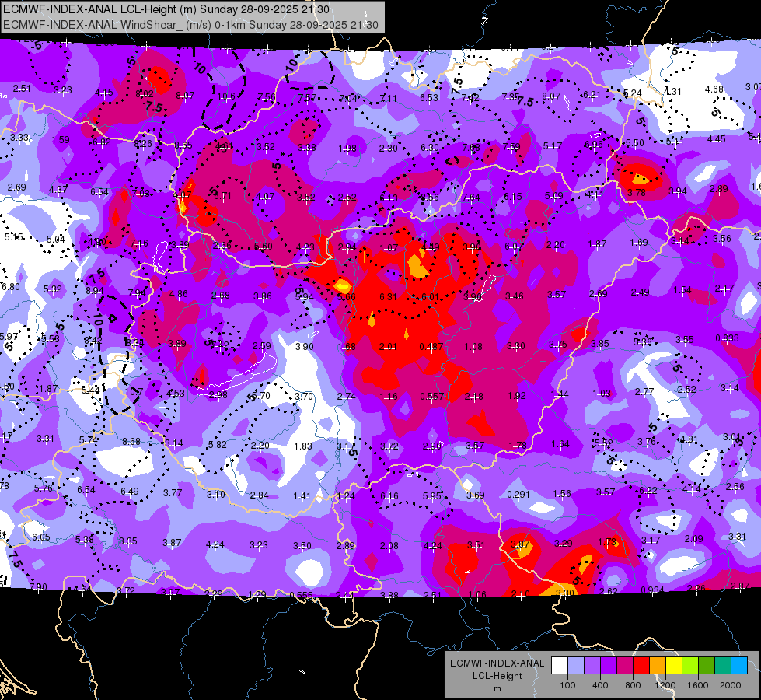Viewport: 761px width, 700px height.
Task: Click the wind shear value 6.80
Action: click(11, 286)
